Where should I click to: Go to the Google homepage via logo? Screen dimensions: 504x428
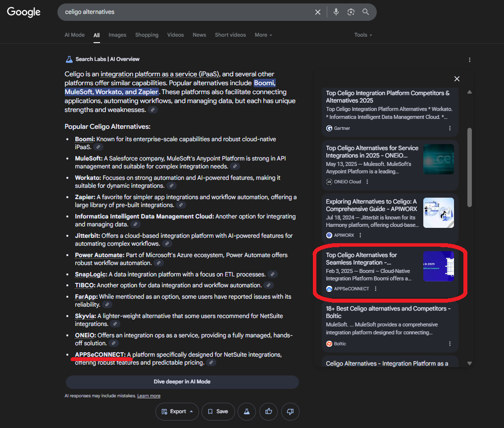[24, 12]
